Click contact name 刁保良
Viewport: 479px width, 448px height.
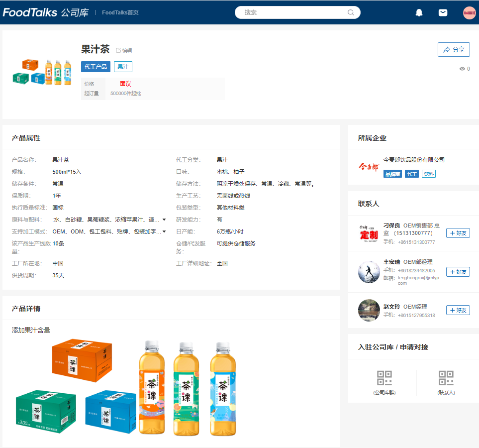click(x=391, y=225)
